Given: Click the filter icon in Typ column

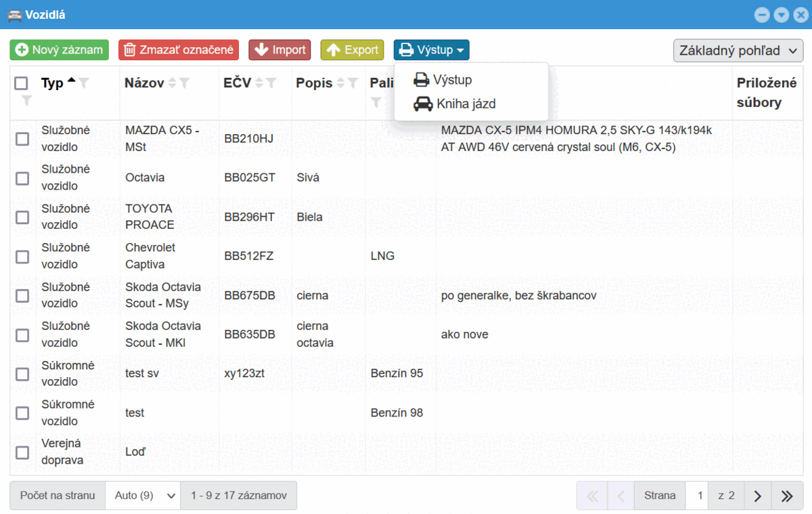Looking at the screenshot, I should click(84, 83).
